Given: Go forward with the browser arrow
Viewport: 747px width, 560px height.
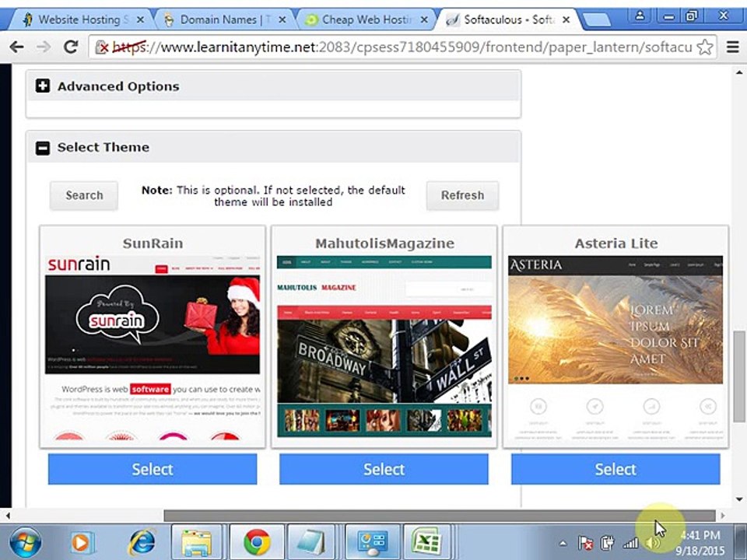Looking at the screenshot, I should 44,47.
